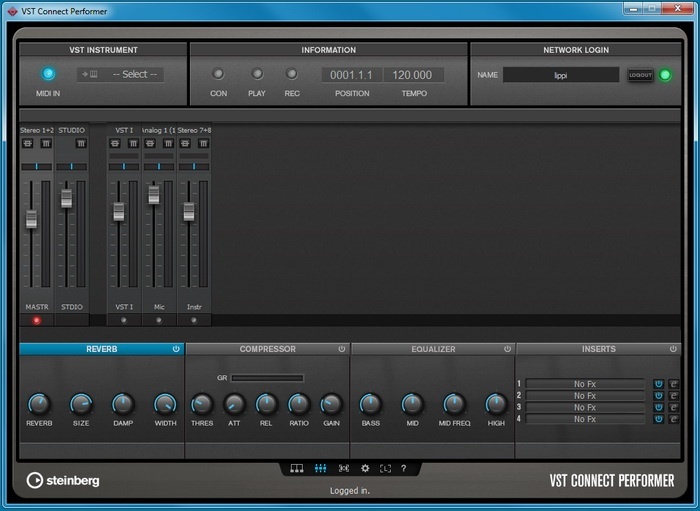Click the equalizer MID FREQ knob
The height and width of the screenshot is (511, 700).
pos(454,404)
